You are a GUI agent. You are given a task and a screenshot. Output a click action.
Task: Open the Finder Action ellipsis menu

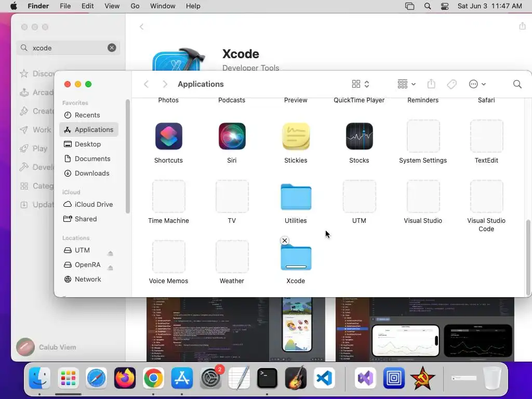(477, 84)
